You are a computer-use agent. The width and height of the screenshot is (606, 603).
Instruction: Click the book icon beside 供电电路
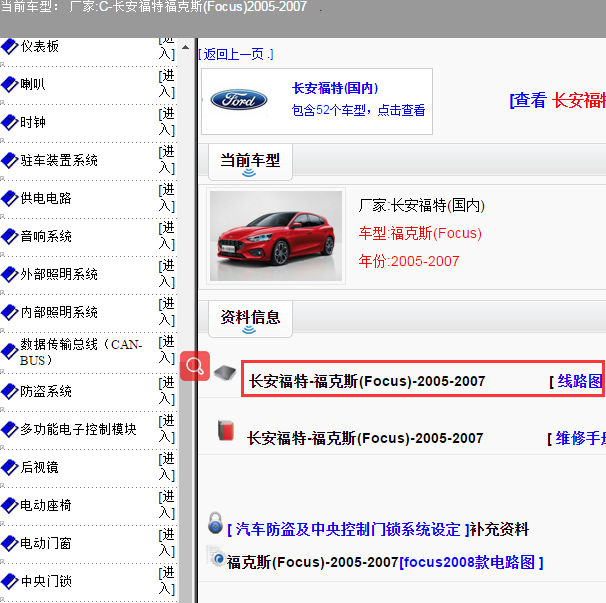click(9, 198)
